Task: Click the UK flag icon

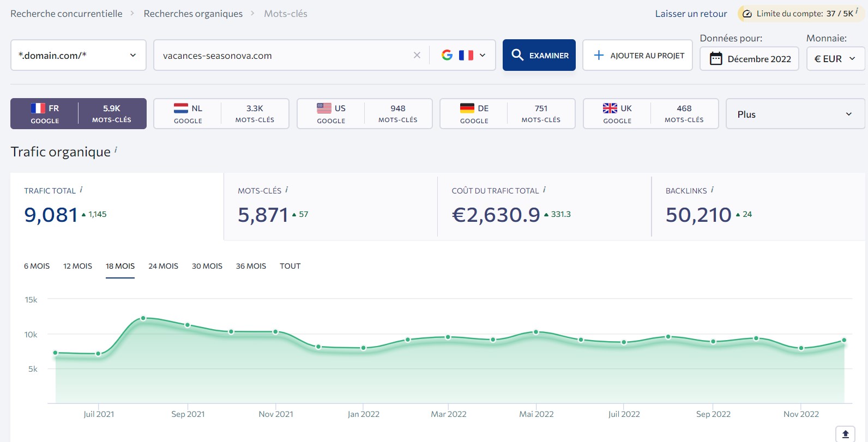Action: click(x=610, y=108)
